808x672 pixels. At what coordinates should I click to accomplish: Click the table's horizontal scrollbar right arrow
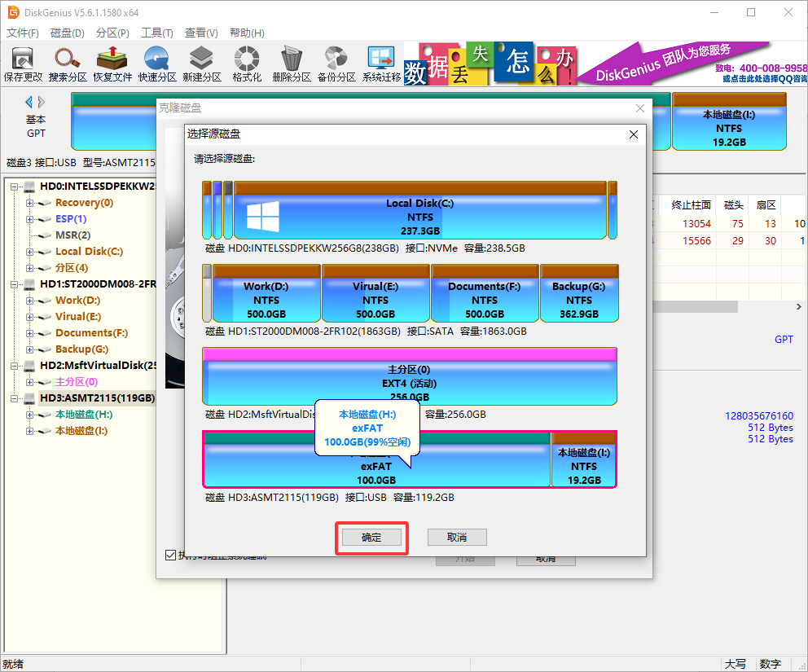799,307
